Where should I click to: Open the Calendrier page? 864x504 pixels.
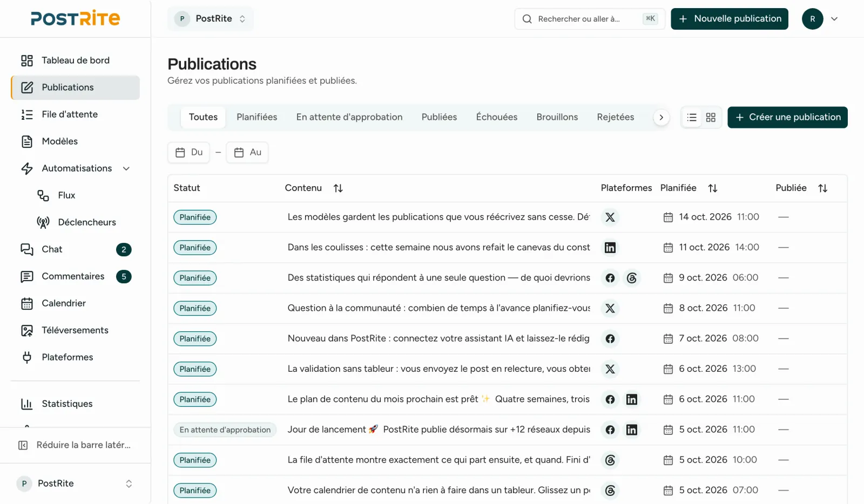click(x=75, y=303)
